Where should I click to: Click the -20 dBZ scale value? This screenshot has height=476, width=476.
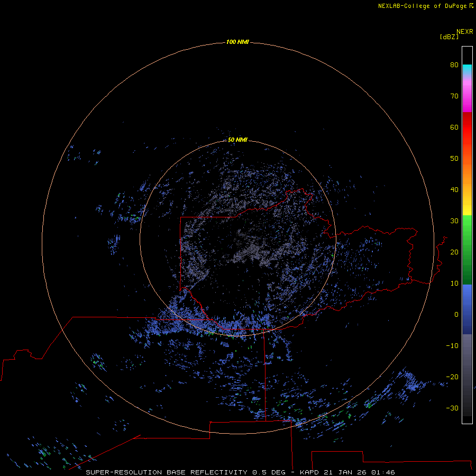[x=452, y=377]
